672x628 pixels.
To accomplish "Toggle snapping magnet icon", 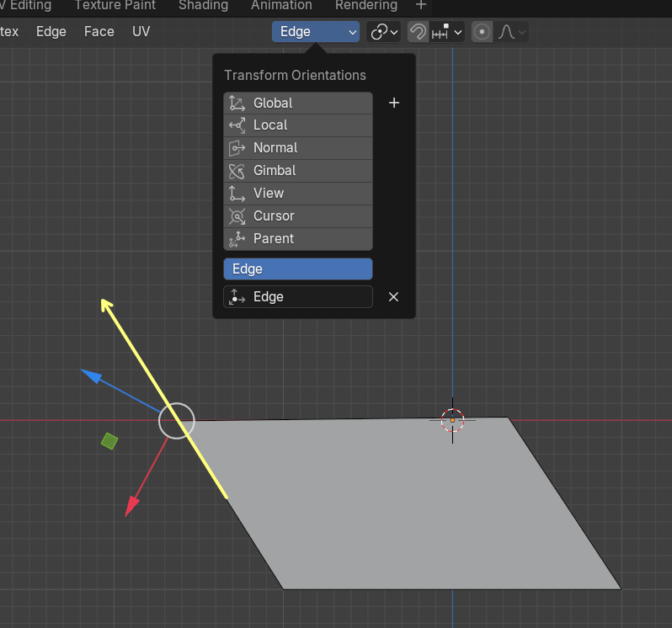I will (x=418, y=32).
